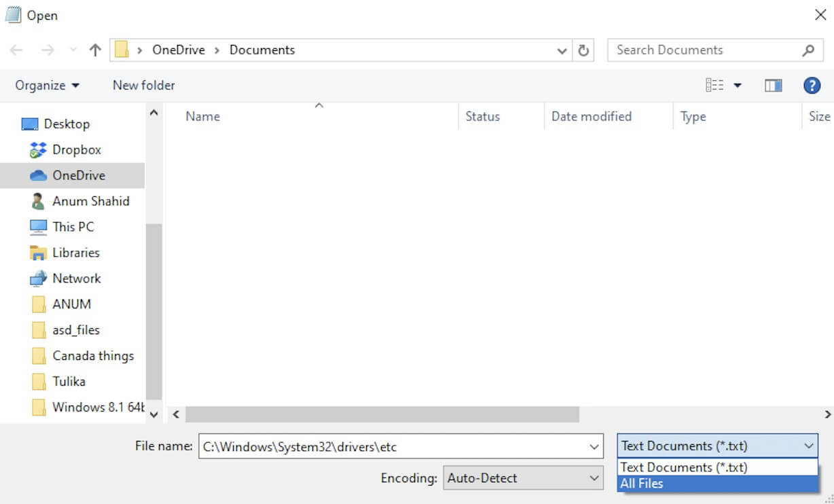Click the horizontal scrollbar in file list
The image size is (834, 504).
[382, 414]
